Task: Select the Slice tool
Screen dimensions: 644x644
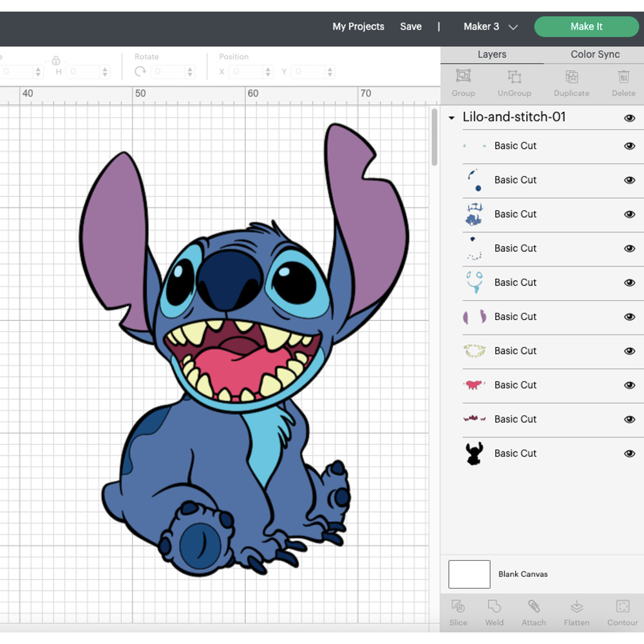Action: (458, 612)
